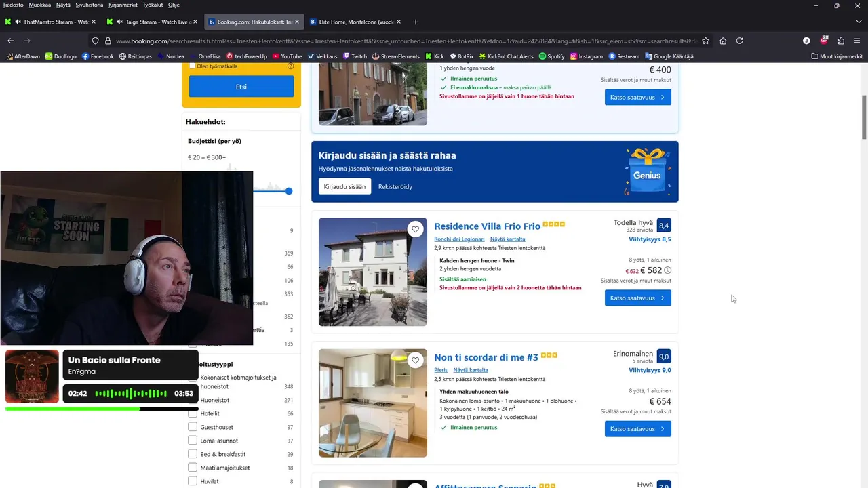868x488 pixels.
Task: Open the Kirjanmerkit menu
Action: point(123,5)
